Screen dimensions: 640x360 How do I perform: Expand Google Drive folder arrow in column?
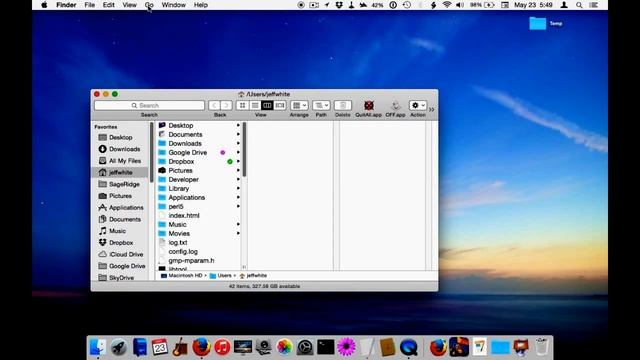[x=238, y=152]
